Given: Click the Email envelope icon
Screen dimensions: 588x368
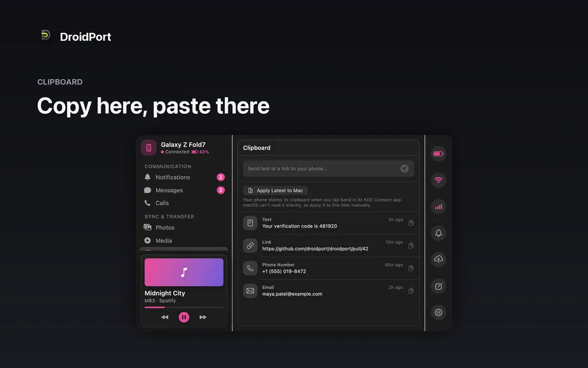Looking at the screenshot, I should click(x=250, y=290).
